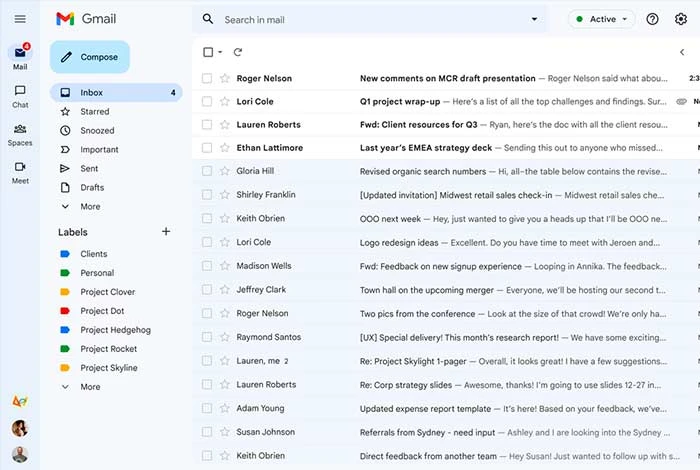Open the Support help icon
The height and width of the screenshot is (470, 700).
(x=653, y=19)
